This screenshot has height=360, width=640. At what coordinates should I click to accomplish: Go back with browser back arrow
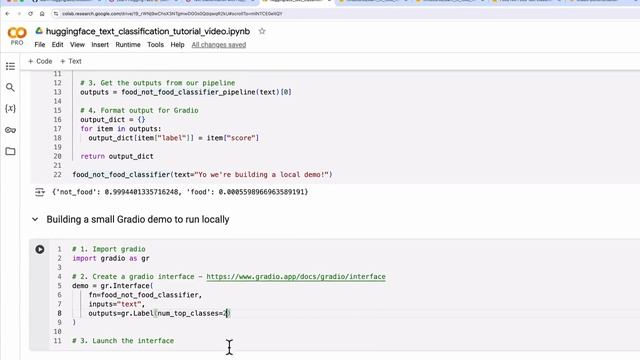tap(7, 13)
